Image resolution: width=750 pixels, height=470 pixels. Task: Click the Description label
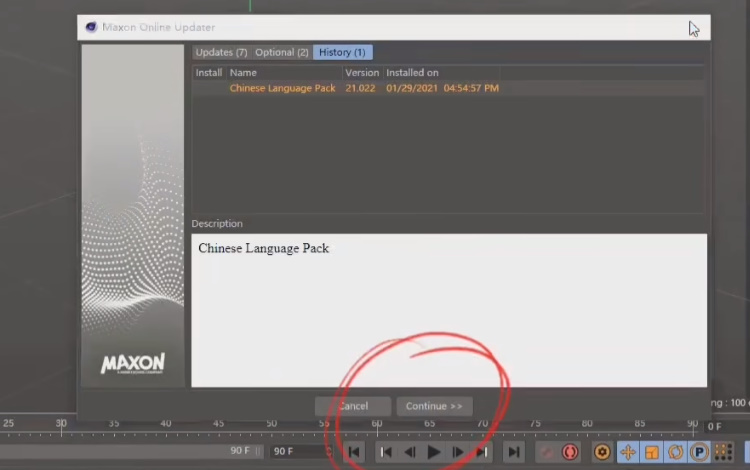click(x=217, y=223)
